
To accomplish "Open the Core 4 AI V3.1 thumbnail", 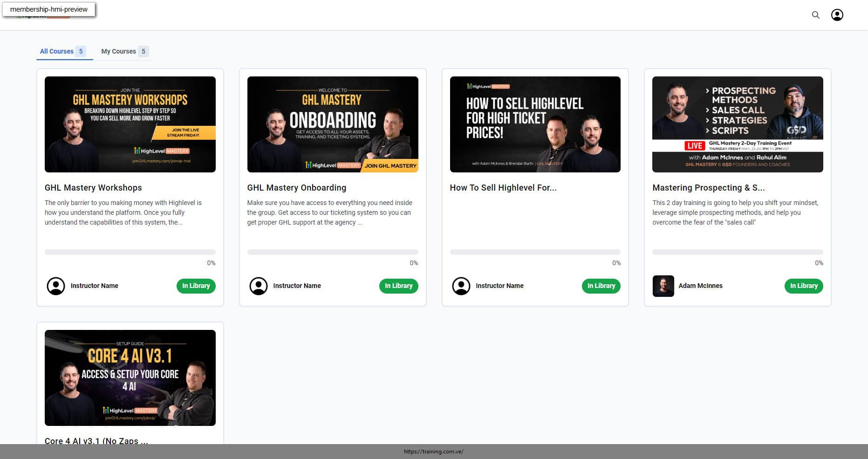I will click(130, 377).
